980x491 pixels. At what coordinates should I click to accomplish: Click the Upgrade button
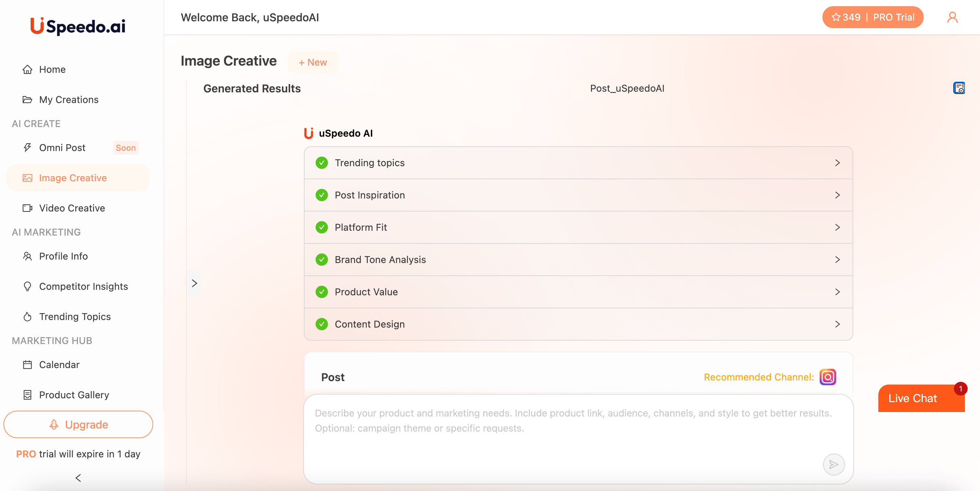click(x=78, y=424)
